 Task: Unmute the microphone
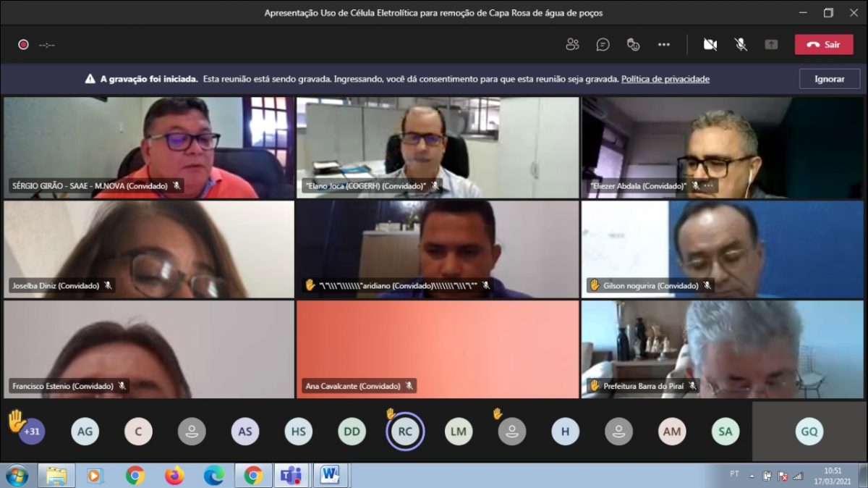click(741, 45)
